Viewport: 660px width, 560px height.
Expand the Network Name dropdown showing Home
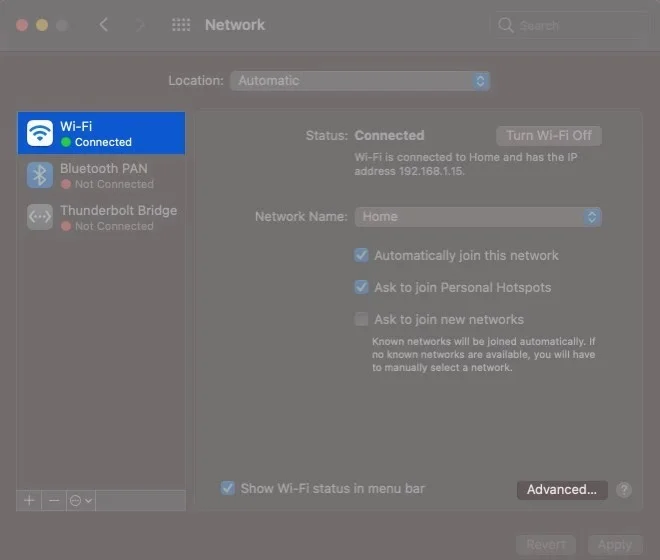[478, 217]
